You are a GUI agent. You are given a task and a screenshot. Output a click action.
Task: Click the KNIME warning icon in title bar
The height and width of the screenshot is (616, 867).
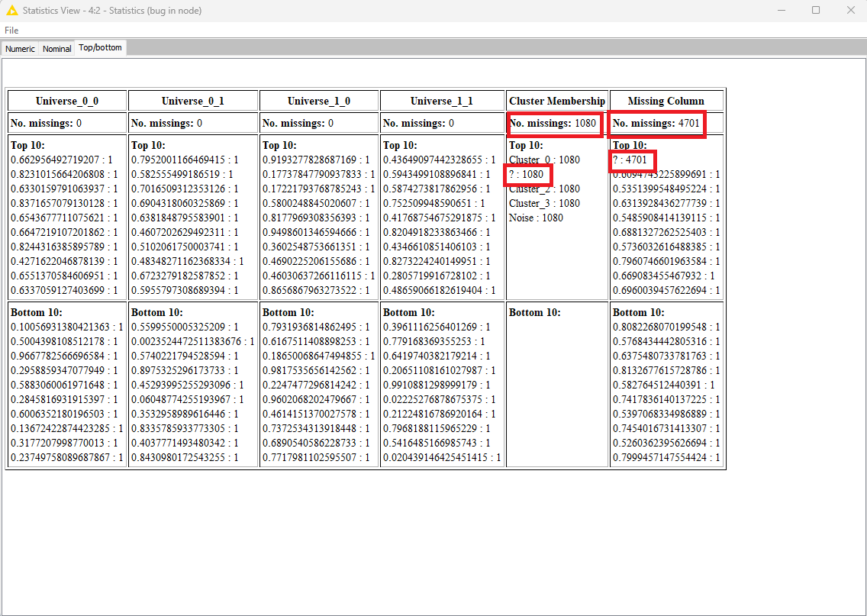(x=11, y=11)
